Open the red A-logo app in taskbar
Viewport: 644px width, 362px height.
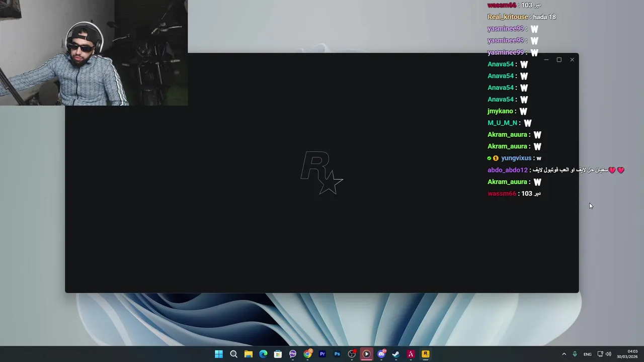pos(411,354)
